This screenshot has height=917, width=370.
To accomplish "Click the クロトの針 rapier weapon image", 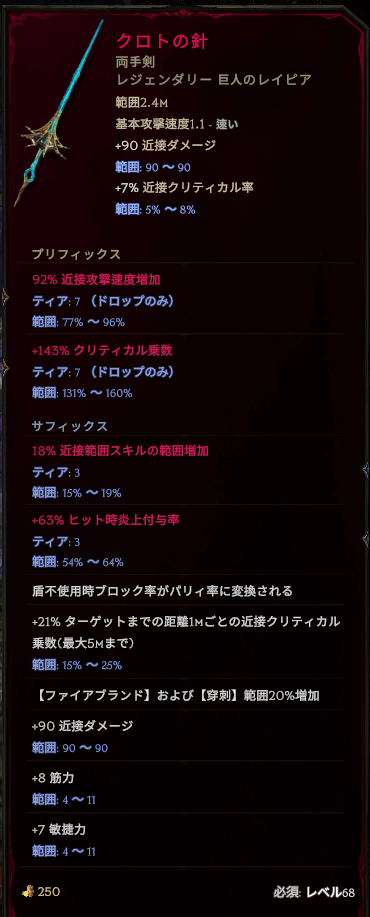I will point(60,114).
